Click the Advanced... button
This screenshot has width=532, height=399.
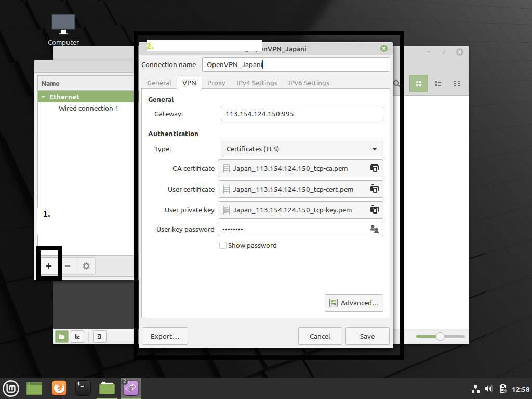pyautogui.click(x=354, y=303)
